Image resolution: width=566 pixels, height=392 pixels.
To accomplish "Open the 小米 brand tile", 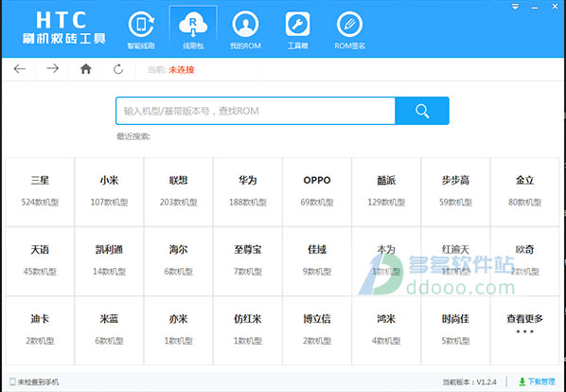I will click(110, 192).
